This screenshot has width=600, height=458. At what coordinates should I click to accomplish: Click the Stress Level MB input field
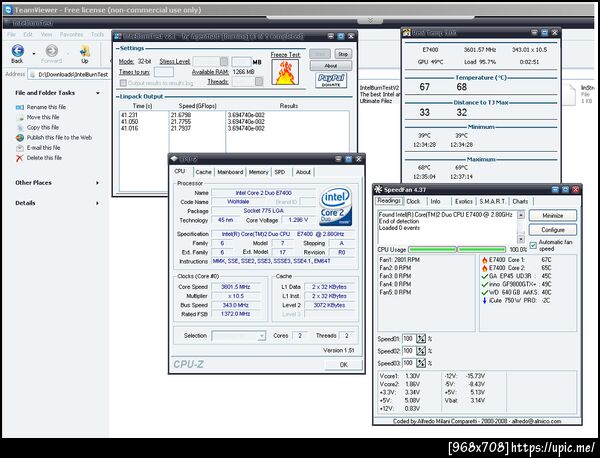point(241,62)
